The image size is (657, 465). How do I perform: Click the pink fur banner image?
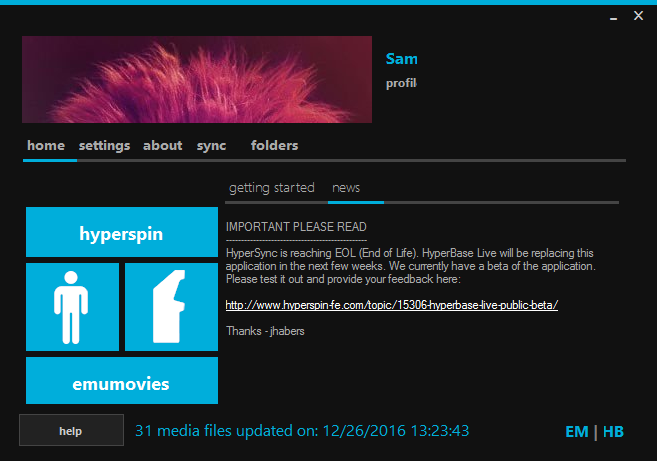(x=197, y=80)
